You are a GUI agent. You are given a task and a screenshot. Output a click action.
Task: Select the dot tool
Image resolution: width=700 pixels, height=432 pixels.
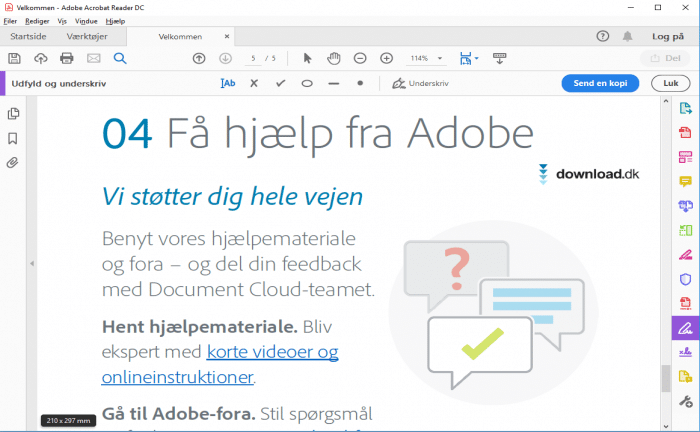tap(360, 83)
